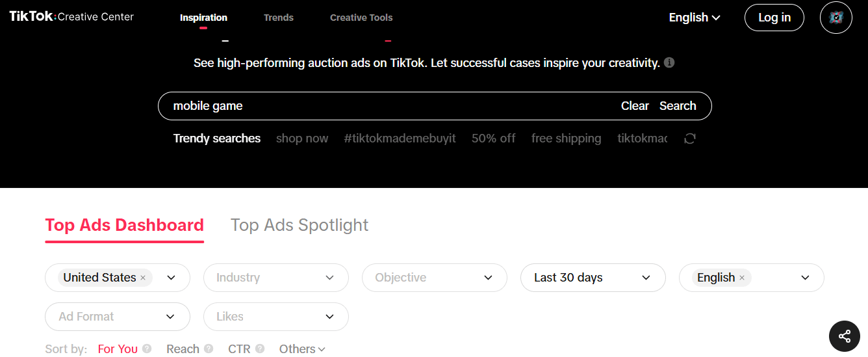
Task: Switch to Top Ads Spotlight tab
Action: pyautogui.click(x=300, y=225)
